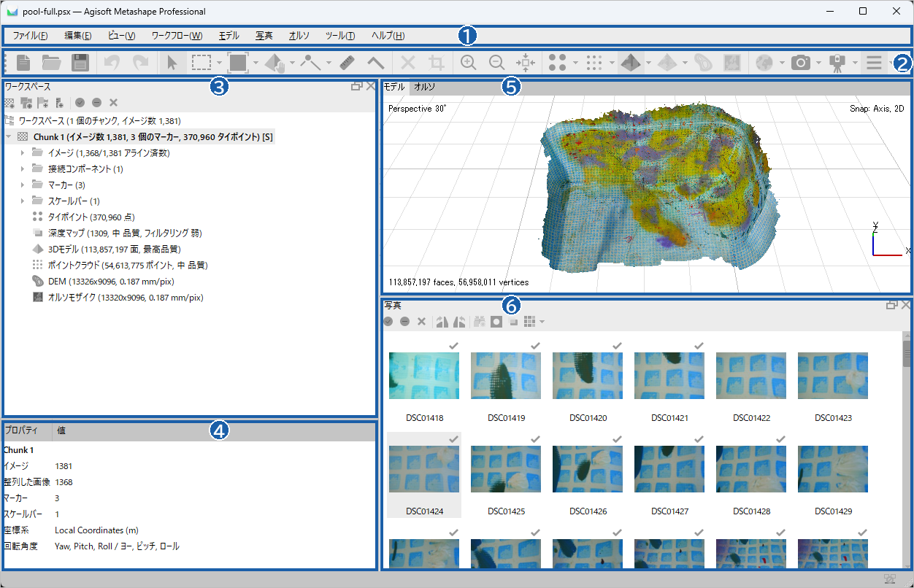Viewport: 914px width, 588px height.
Task: Click the camera capture view icon
Action: pyautogui.click(x=802, y=63)
